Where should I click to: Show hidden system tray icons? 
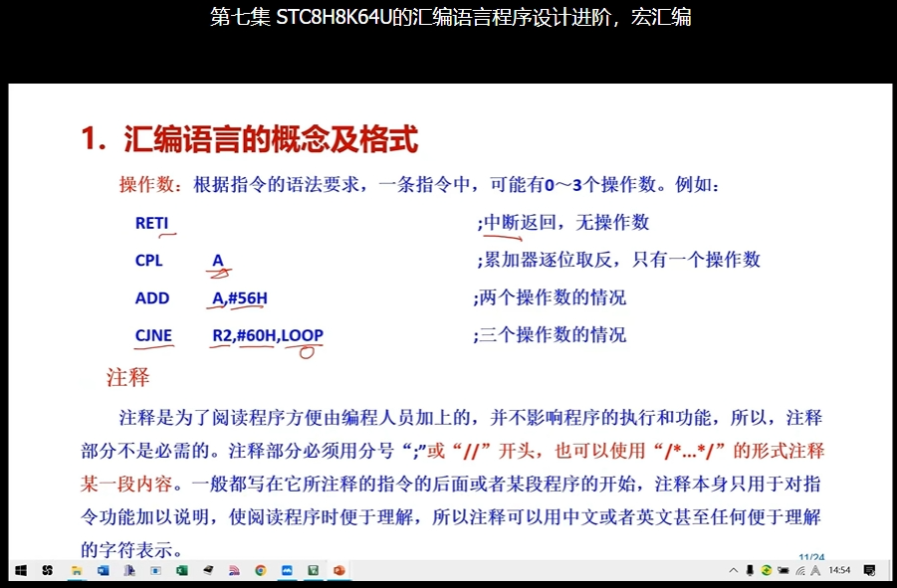coord(734,570)
